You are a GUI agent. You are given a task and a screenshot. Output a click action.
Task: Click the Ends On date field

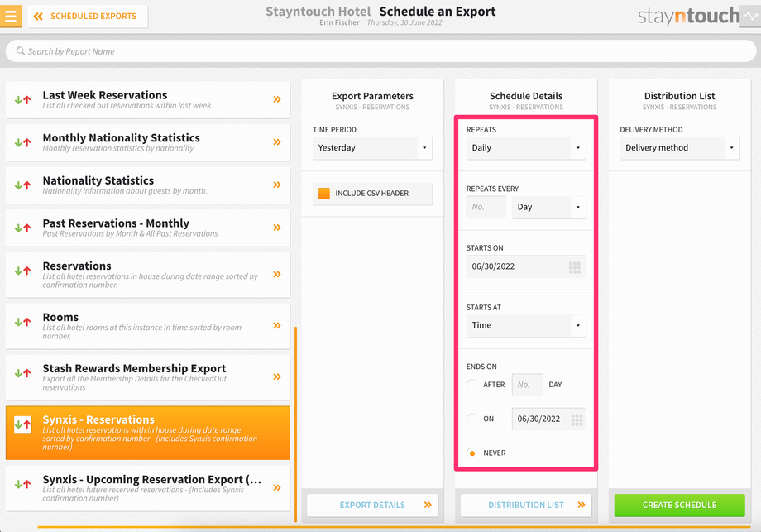click(x=549, y=419)
